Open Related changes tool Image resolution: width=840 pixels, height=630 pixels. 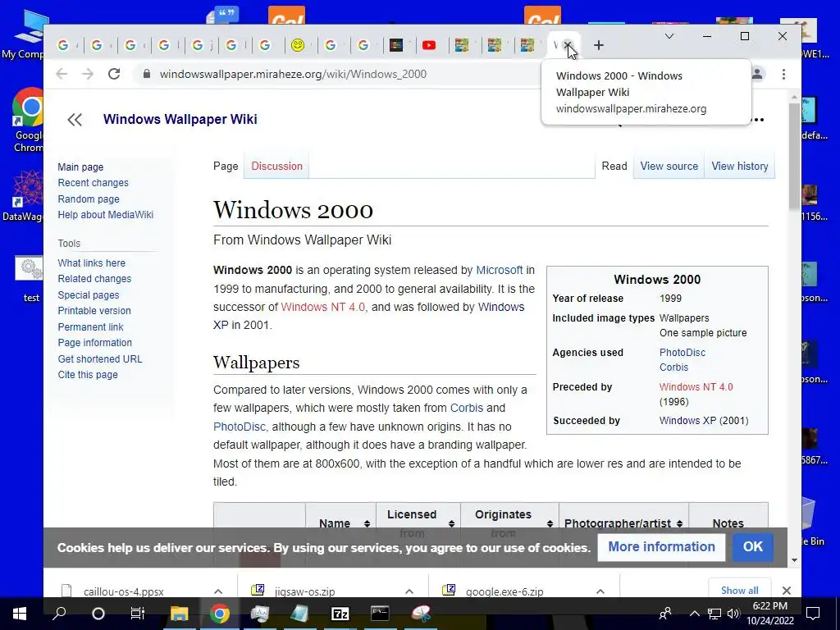click(94, 279)
